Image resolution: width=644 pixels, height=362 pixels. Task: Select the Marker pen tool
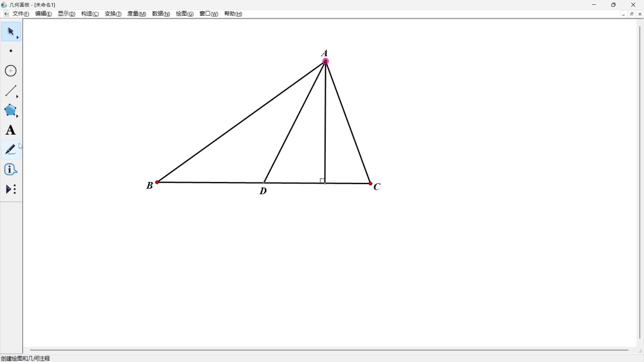(x=11, y=149)
